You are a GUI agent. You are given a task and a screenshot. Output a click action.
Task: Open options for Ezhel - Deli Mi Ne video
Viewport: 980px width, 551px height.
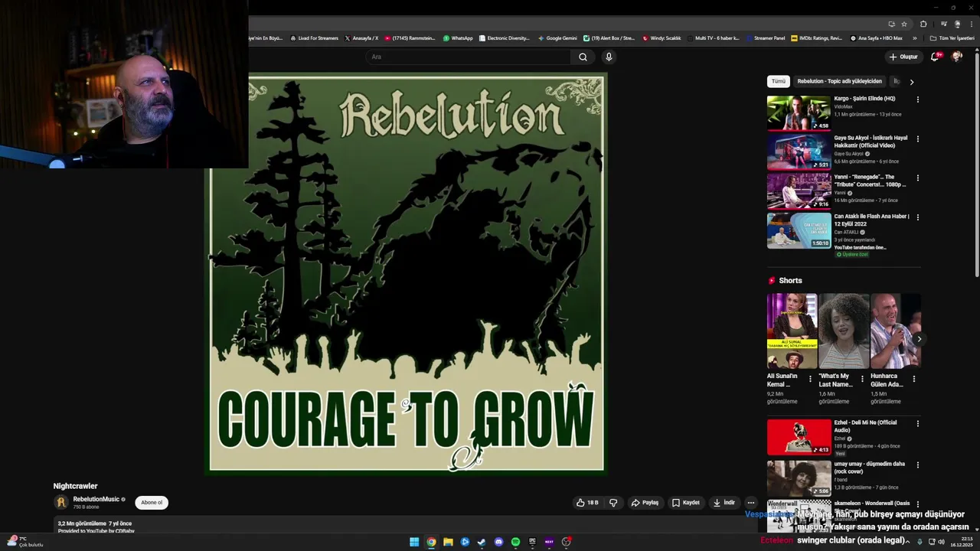click(x=917, y=423)
